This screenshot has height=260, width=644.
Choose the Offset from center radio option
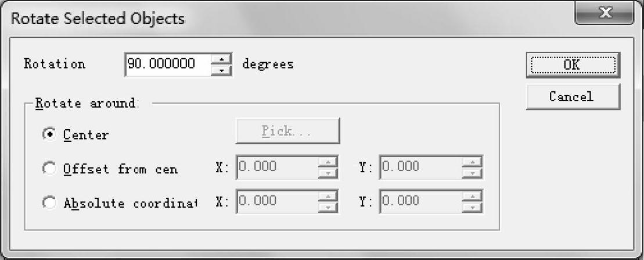pyautogui.click(x=49, y=169)
